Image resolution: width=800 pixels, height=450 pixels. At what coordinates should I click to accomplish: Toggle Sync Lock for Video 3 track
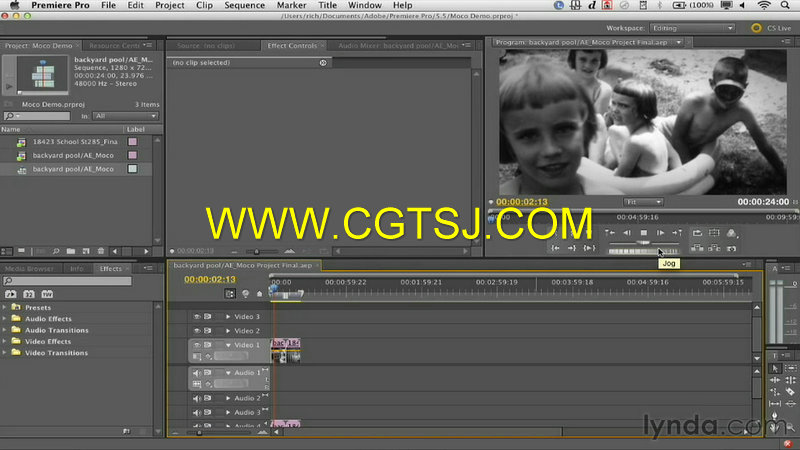[208, 317]
